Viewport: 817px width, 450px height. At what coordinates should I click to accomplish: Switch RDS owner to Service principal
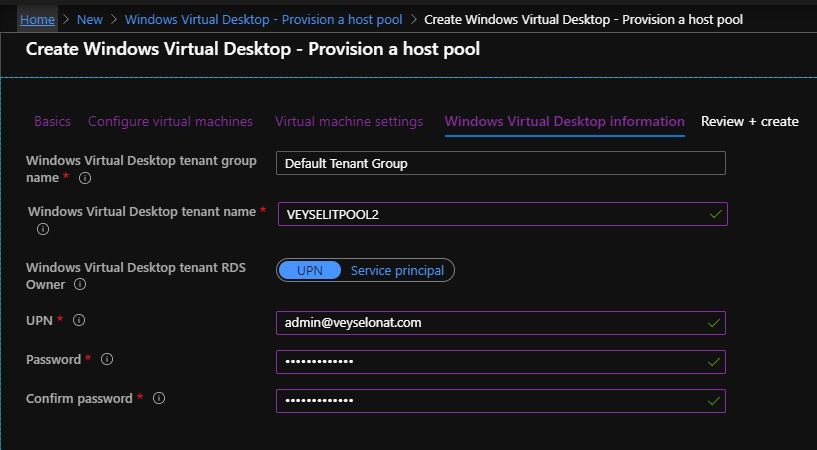click(x=397, y=271)
